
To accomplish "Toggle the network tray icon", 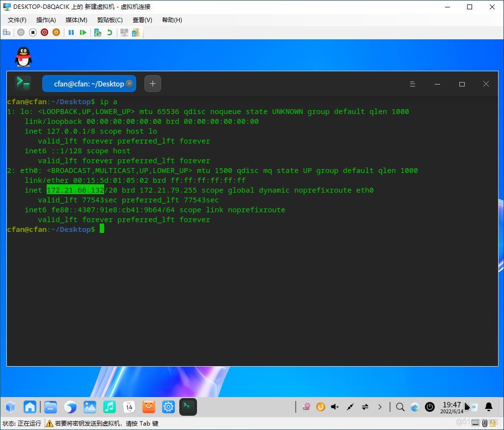I will 365,407.
